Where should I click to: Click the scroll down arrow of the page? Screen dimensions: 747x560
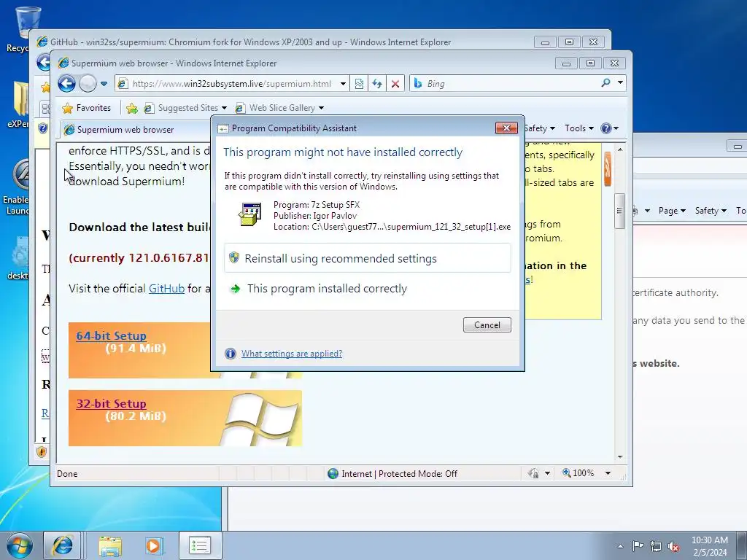click(620, 456)
